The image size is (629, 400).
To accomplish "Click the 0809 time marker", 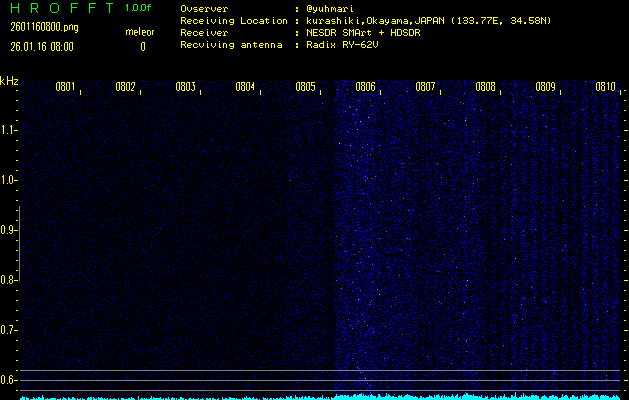I will 546,87.
